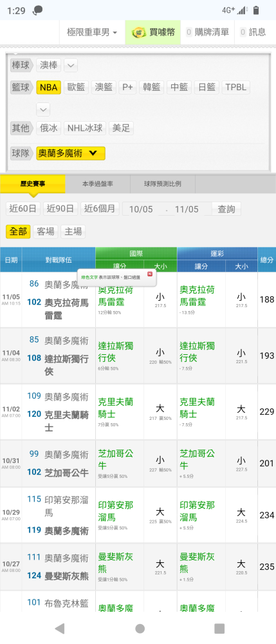276x644 pixels.
Task: Click 奧克拉荷馬雷霆 in matchup column
Action: click(66, 309)
